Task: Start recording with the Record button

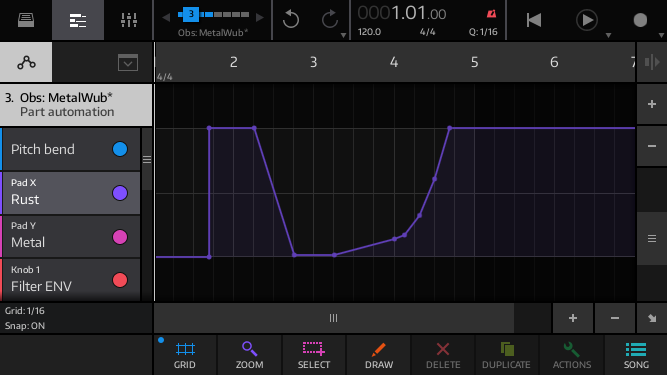Action: click(x=640, y=20)
